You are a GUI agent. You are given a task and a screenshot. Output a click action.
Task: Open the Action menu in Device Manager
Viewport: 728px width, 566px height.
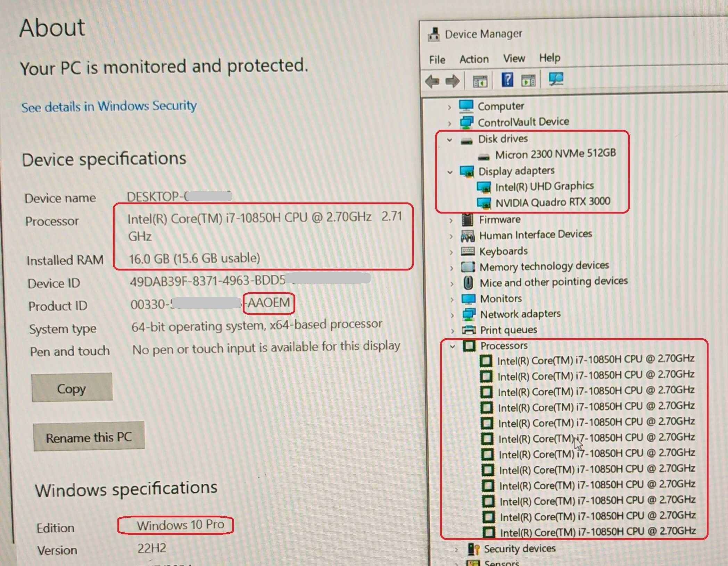pos(474,59)
